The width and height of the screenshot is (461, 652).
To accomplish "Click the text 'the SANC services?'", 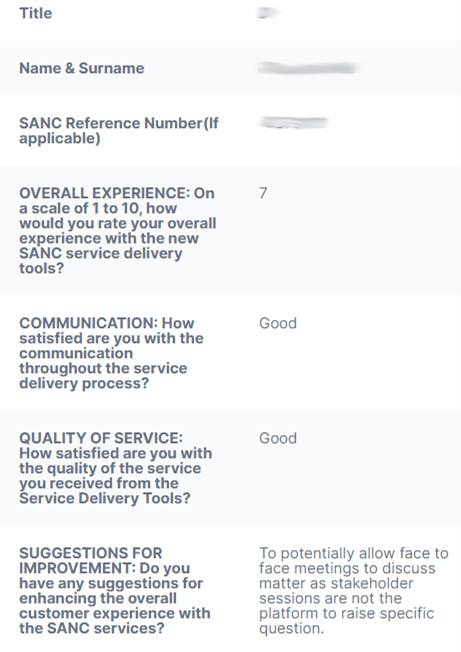I will pyautogui.click(x=92, y=628).
